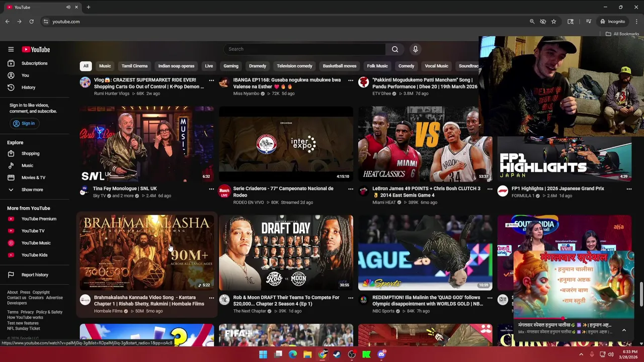Open Hombale Films channel avatar
This screenshot has width=644, height=362.
(x=85, y=300)
